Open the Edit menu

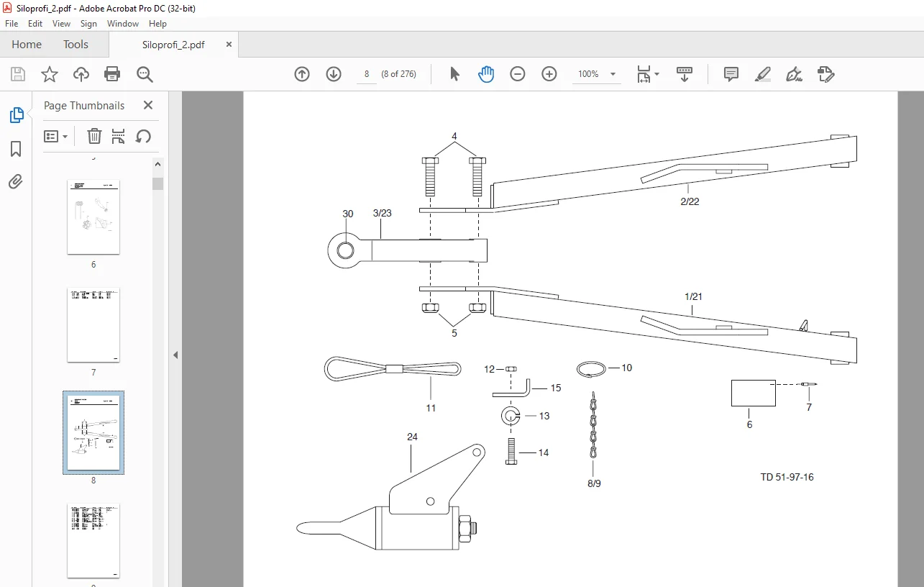tap(35, 24)
